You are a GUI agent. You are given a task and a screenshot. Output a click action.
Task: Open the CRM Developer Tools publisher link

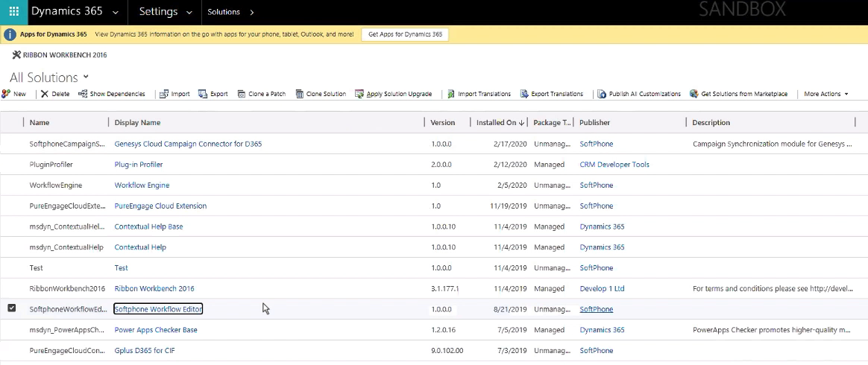(x=614, y=164)
